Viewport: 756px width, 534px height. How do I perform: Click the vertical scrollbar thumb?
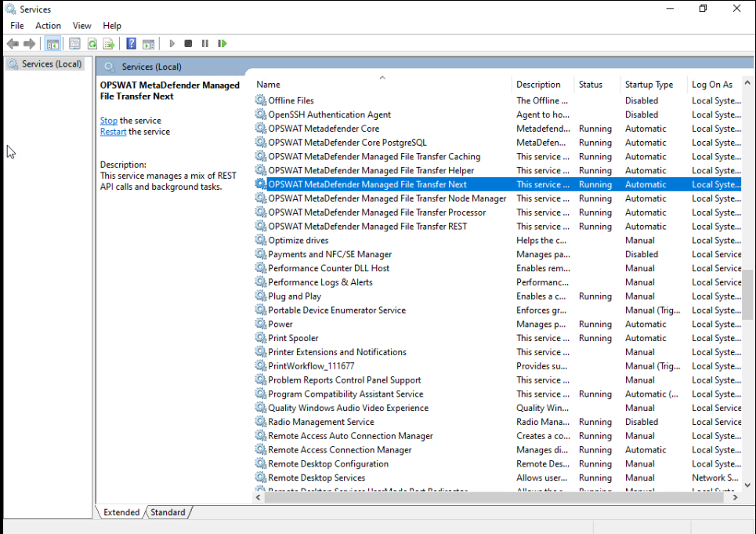click(x=748, y=295)
